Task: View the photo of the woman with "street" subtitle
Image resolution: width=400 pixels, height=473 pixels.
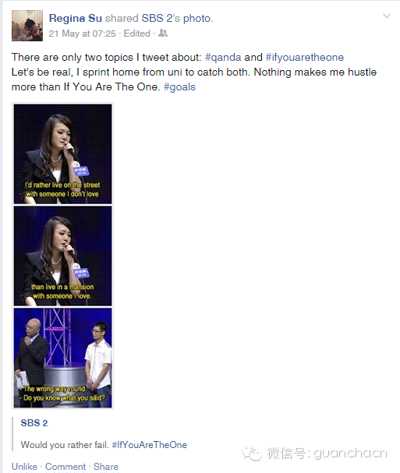Action: point(63,154)
